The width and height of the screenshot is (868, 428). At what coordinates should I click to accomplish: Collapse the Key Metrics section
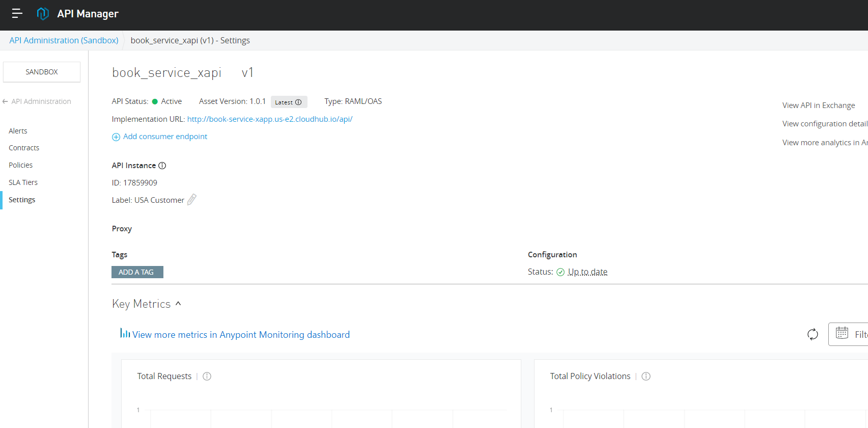click(178, 304)
